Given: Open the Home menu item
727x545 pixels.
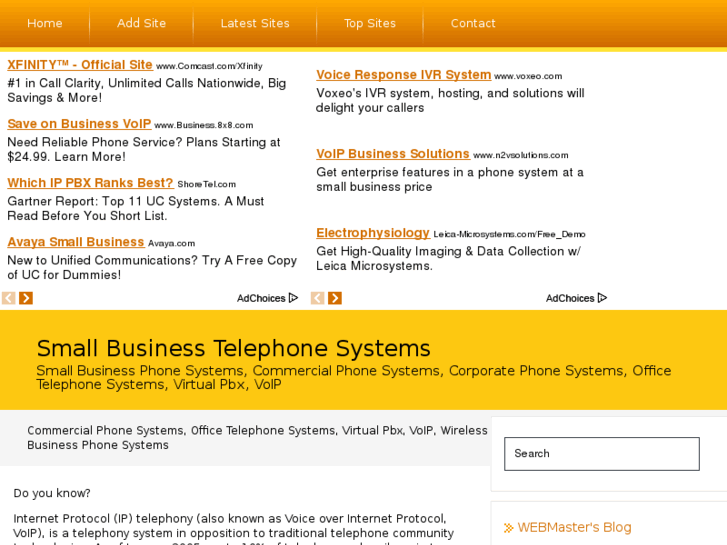Looking at the screenshot, I should (45, 23).
